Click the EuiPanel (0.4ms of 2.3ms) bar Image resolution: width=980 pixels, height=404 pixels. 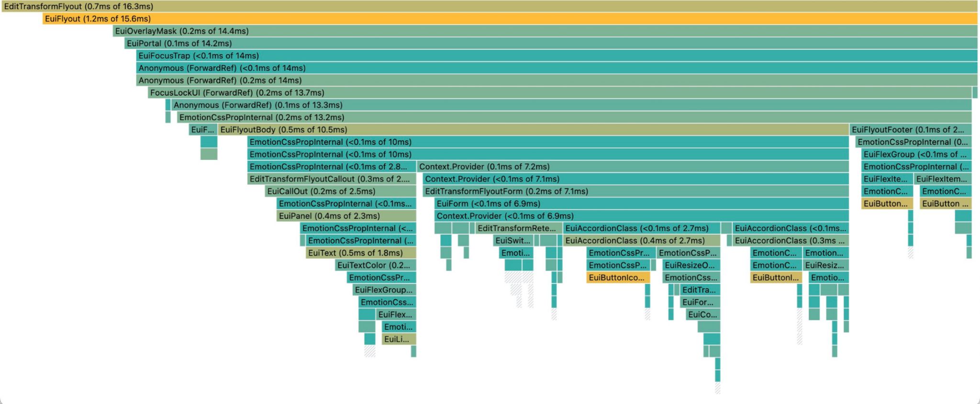(x=346, y=216)
